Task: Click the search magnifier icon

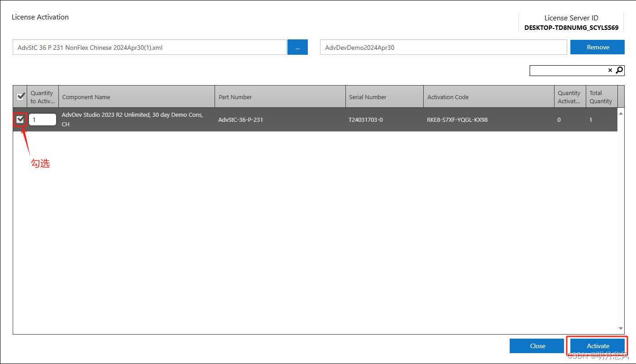Action: [620, 70]
